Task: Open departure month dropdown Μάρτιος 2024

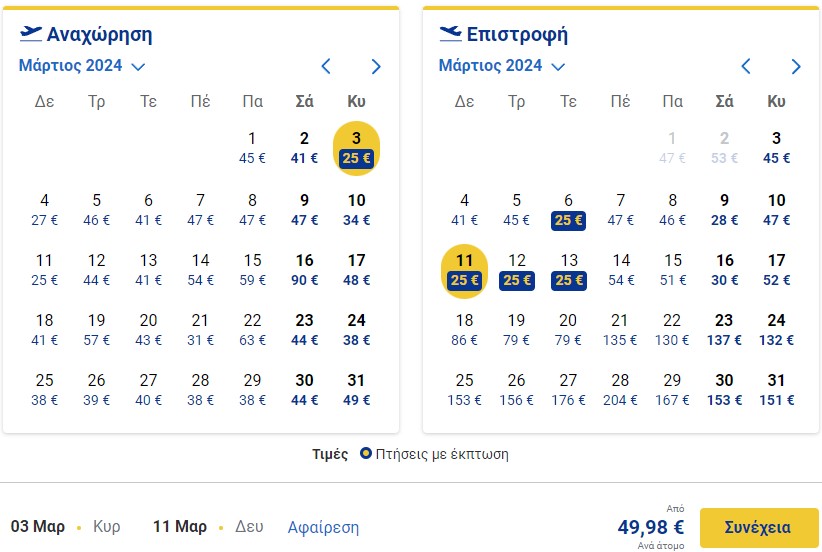Action: pos(82,66)
